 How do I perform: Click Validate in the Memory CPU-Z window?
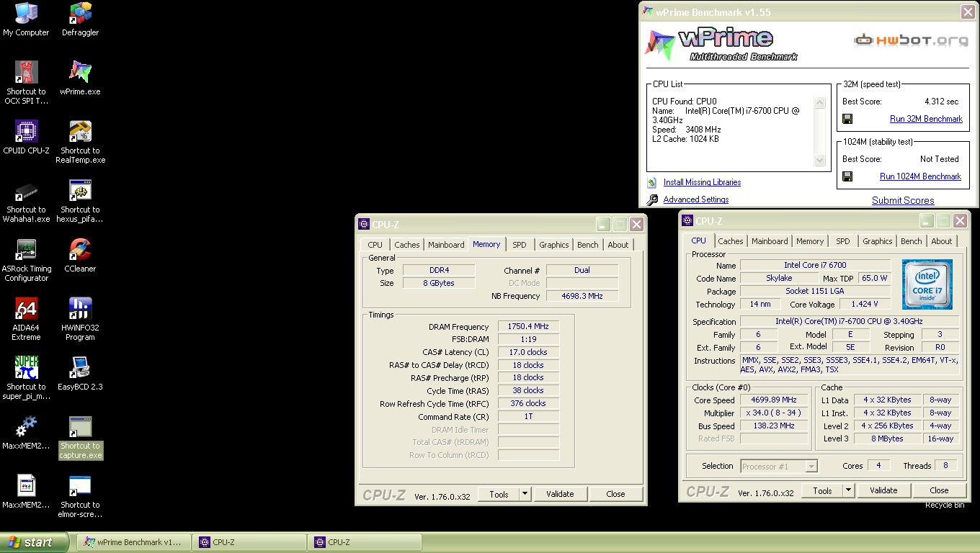point(560,494)
